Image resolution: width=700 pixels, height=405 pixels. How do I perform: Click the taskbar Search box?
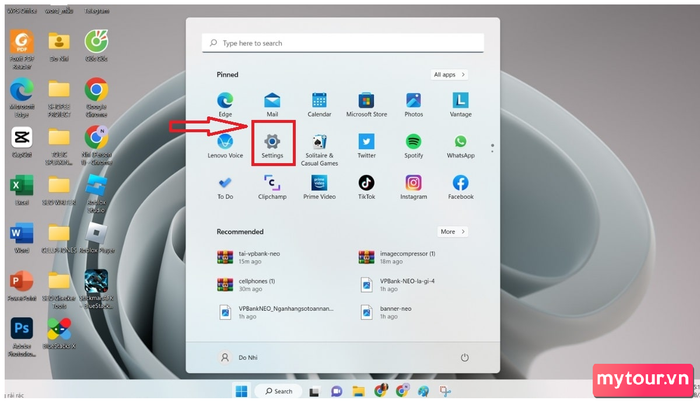tap(278, 391)
